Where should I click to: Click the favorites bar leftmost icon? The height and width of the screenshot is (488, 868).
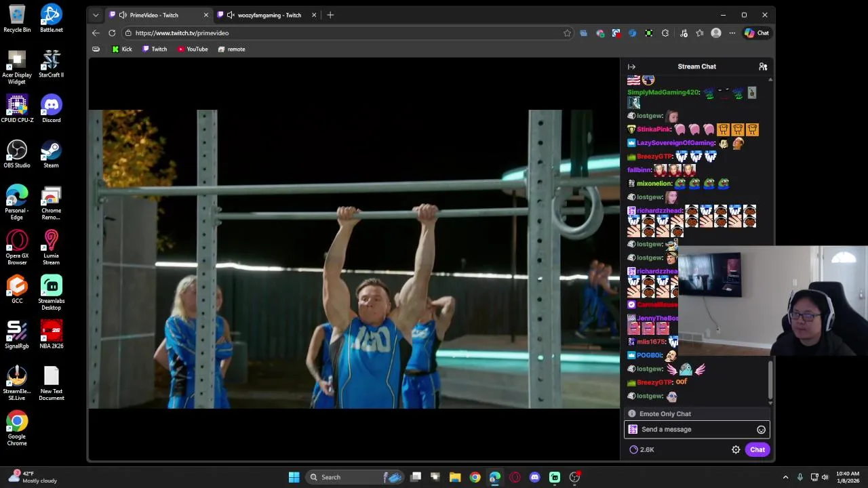[96, 49]
